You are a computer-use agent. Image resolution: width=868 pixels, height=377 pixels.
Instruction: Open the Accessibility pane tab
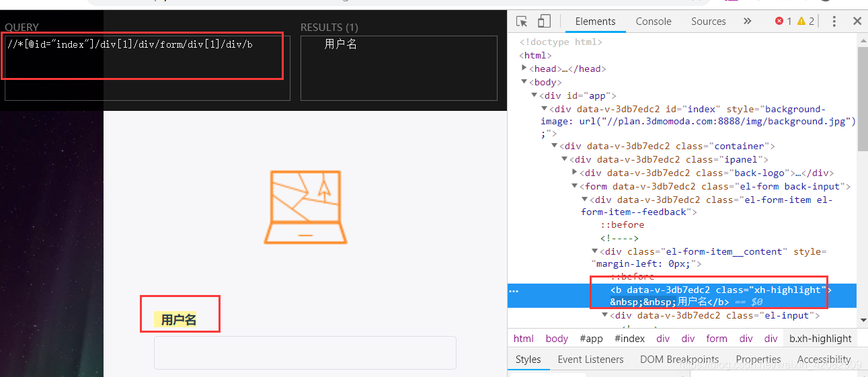tap(824, 360)
